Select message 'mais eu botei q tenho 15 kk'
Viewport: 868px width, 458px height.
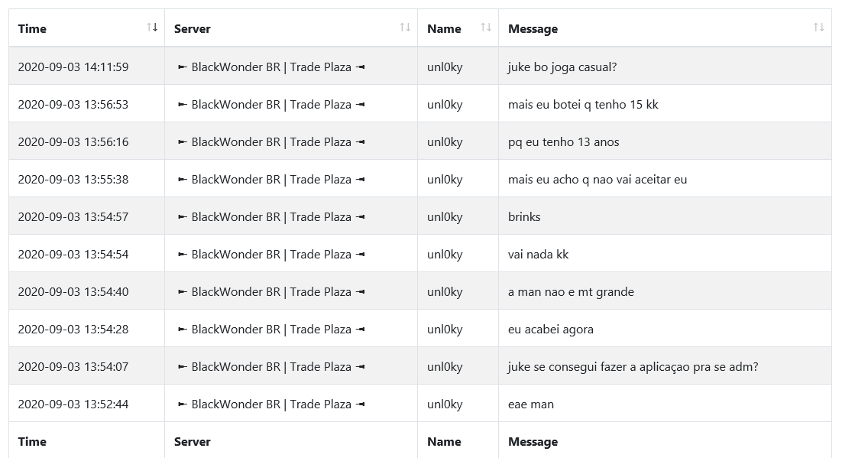(x=583, y=105)
